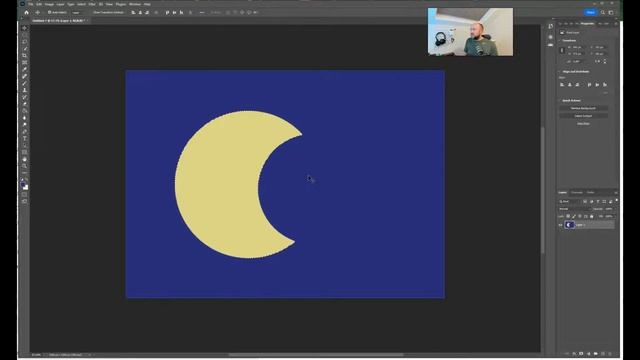The width and height of the screenshot is (640, 360).
Task: Select the Horizontal Type tool
Action: click(24, 138)
